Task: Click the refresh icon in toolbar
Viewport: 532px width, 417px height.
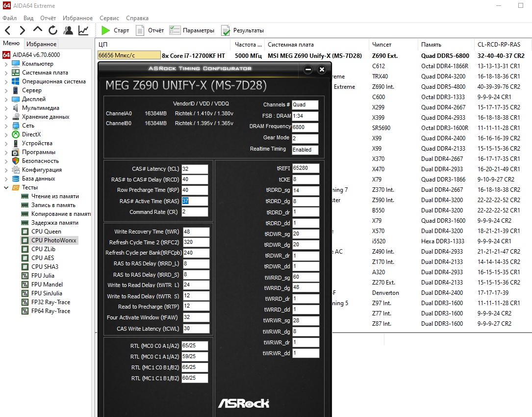Action: (x=53, y=30)
